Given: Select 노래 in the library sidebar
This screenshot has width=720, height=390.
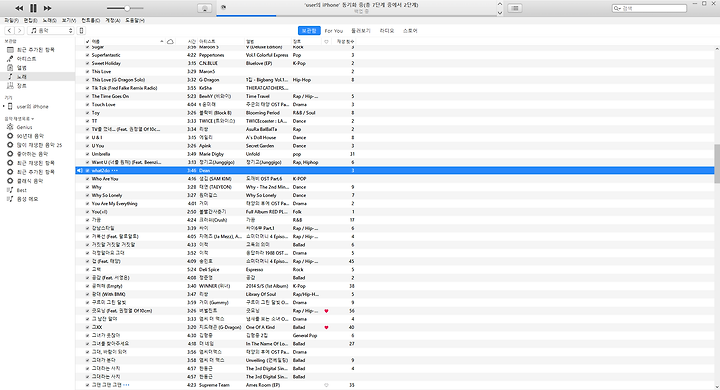Looking at the screenshot, I should 38,77.
